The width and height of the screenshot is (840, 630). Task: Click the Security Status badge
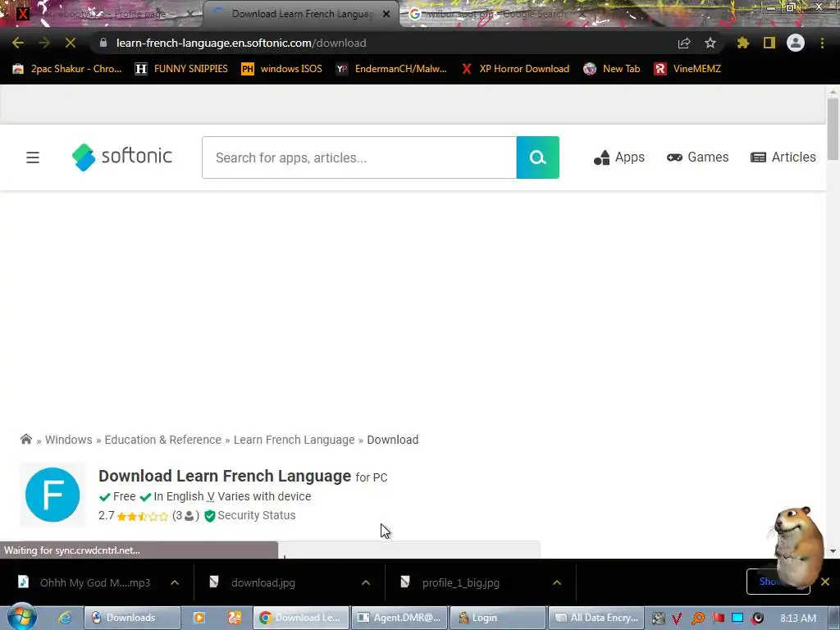(250, 515)
